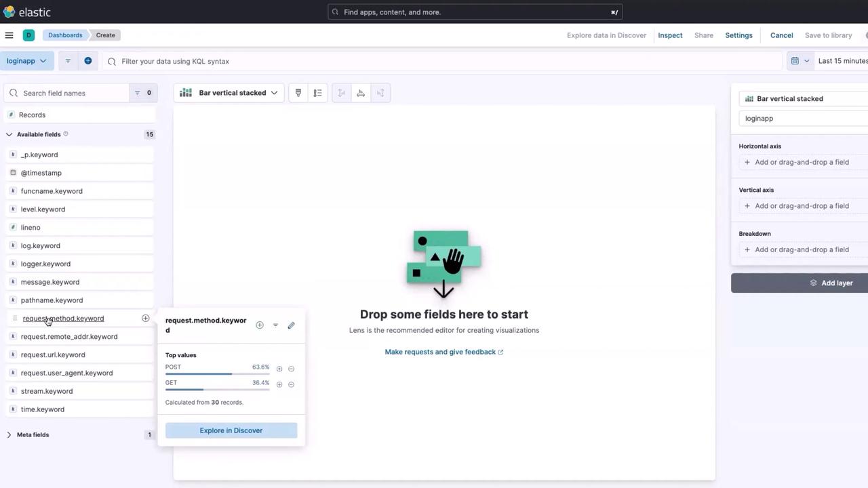This screenshot has height=488, width=868.
Task: Open the Last 15 minutes time picker
Action: (x=842, y=61)
